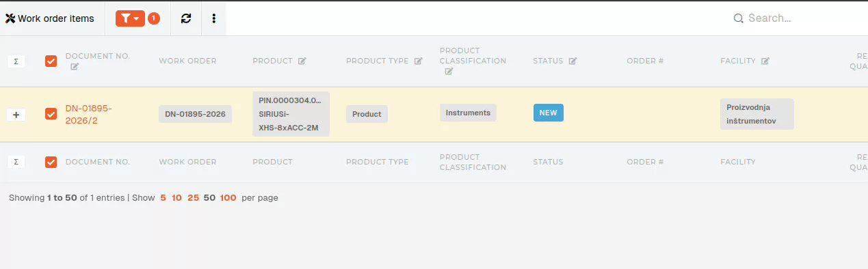The image size is (868, 269).
Task: Show 50 entries per page
Action: pyautogui.click(x=209, y=198)
